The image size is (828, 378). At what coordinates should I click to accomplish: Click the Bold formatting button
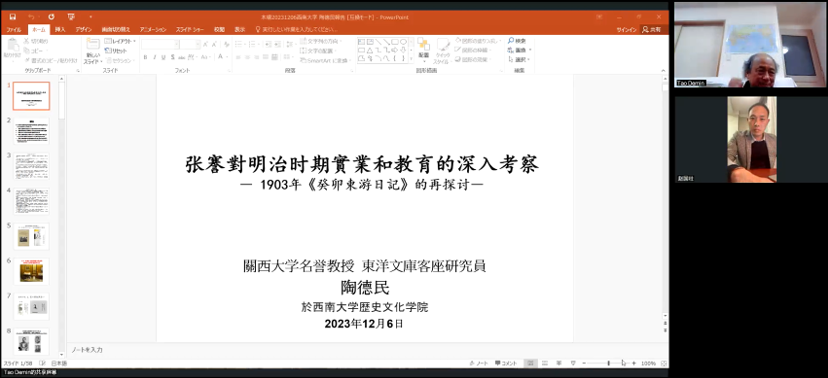(145, 57)
